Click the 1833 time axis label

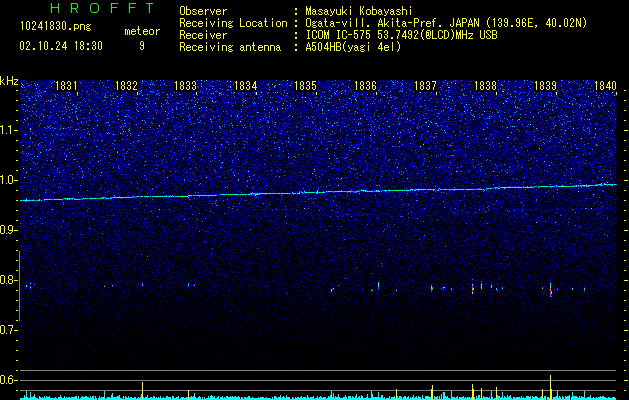186,86
